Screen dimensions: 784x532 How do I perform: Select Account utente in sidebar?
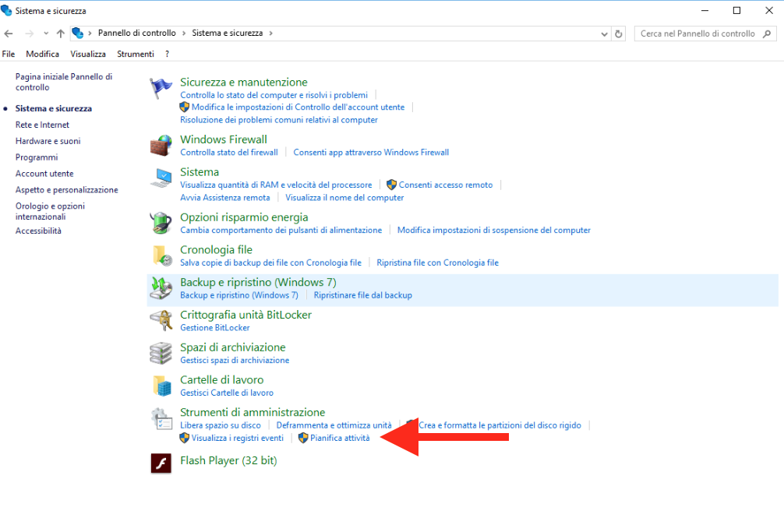(44, 174)
